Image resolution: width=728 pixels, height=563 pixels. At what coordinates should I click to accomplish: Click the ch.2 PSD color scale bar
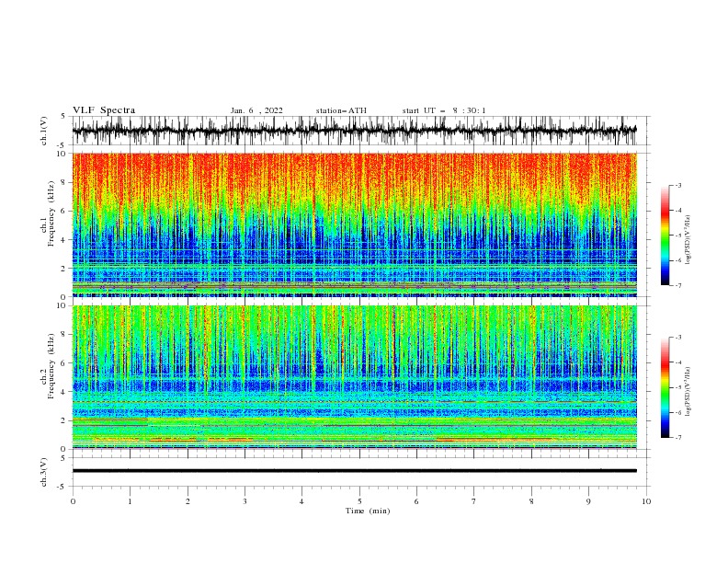[x=665, y=387]
